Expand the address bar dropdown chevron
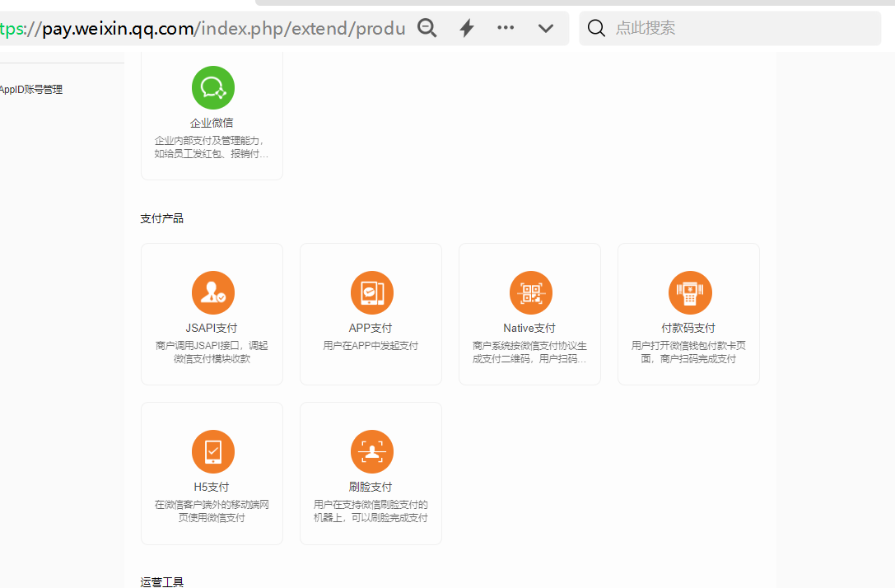The image size is (895, 588). (546, 28)
